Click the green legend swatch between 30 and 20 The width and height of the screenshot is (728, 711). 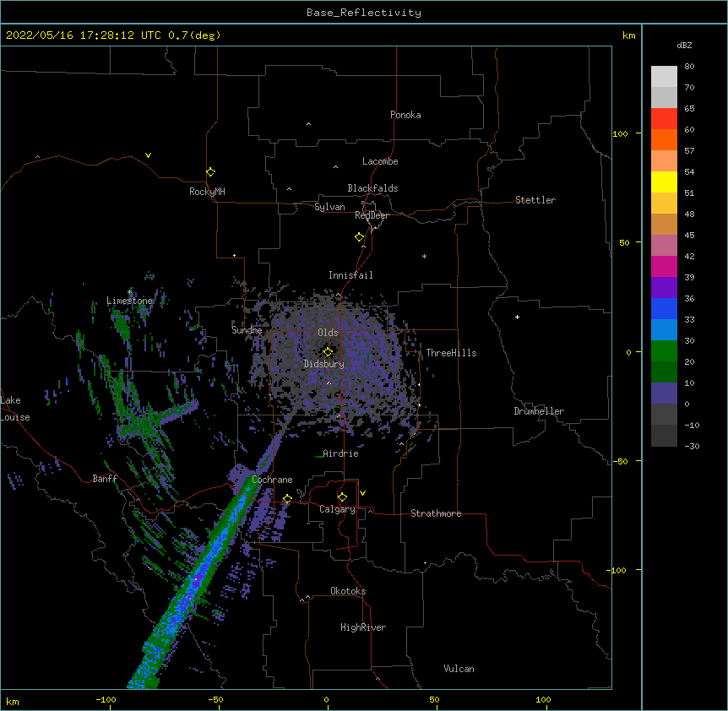coord(664,351)
